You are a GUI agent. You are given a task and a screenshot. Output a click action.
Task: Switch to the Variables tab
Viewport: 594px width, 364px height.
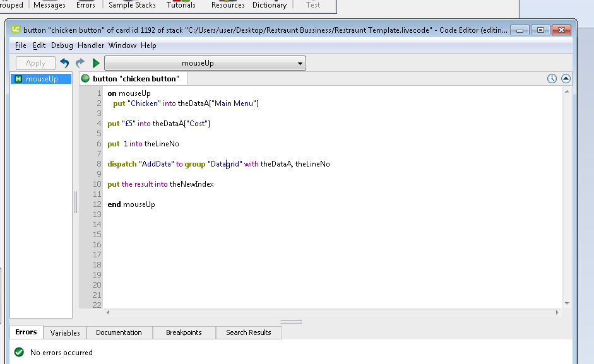pyautogui.click(x=65, y=332)
